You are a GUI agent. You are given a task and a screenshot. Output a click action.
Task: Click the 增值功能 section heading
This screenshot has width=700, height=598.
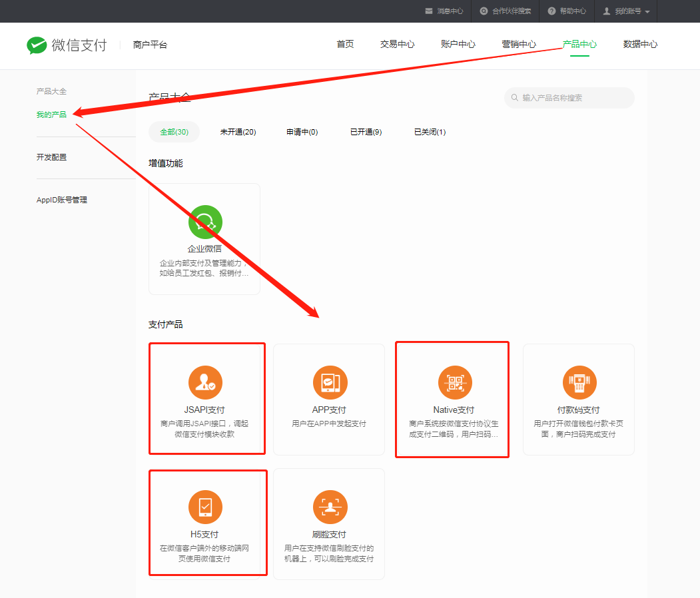coord(166,163)
